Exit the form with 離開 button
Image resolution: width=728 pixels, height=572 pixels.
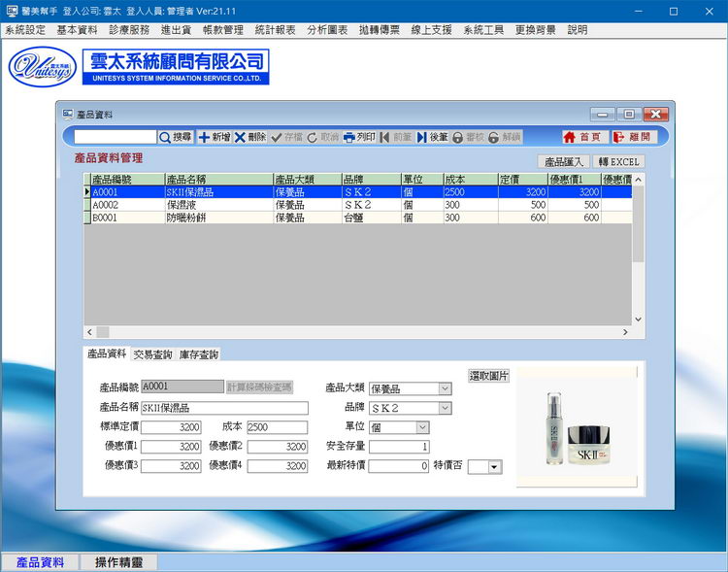[x=632, y=138]
